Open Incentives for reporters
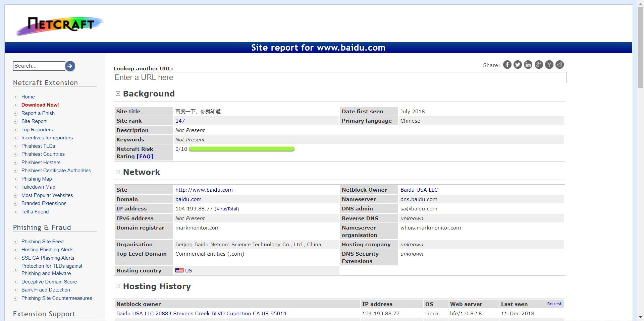The width and height of the screenshot is (644, 321). [47, 138]
